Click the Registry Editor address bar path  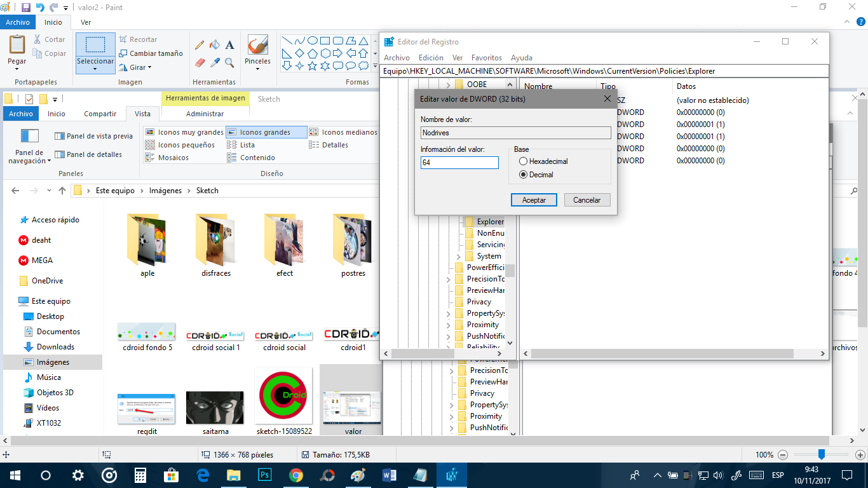coord(604,71)
